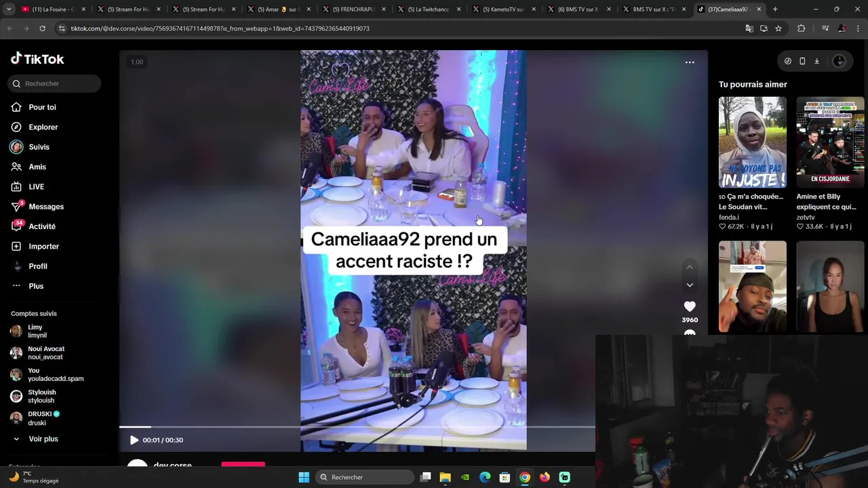The width and height of the screenshot is (868, 488).
Task: Expand the Plus menu with three dots
Action: (x=36, y=286)
